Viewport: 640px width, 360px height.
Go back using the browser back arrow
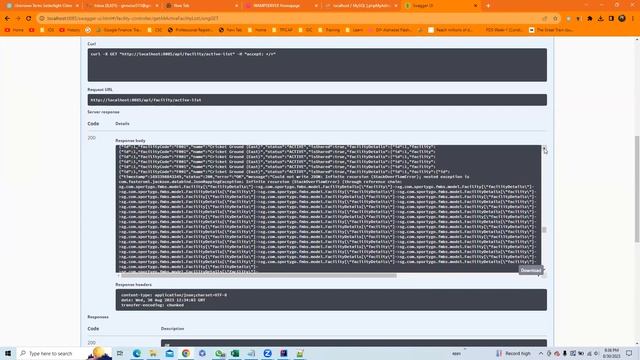coord(7,18)
